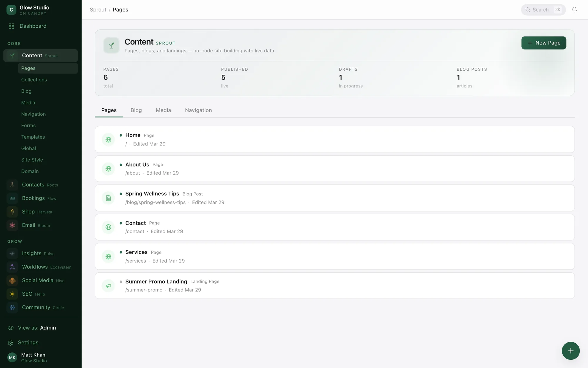Screen dimensions: 588x368
Task: Click the "Blog Post" type label
Action: (193, 194)
